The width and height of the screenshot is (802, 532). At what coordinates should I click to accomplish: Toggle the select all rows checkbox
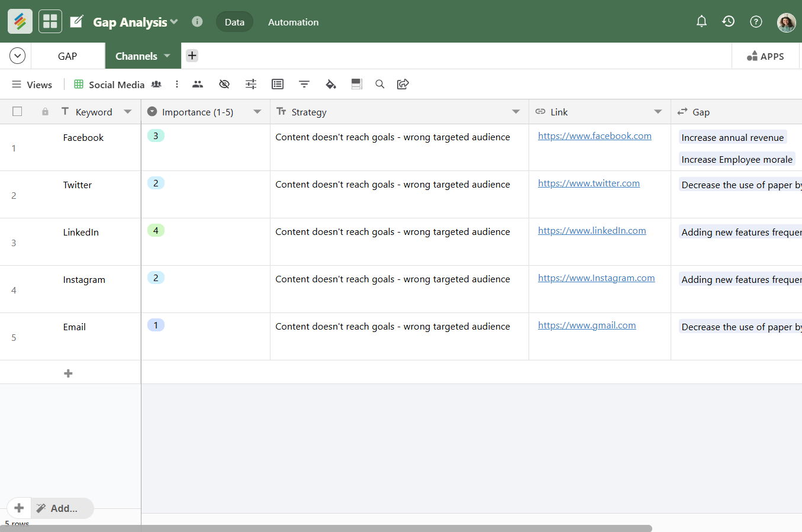(17, 111)
